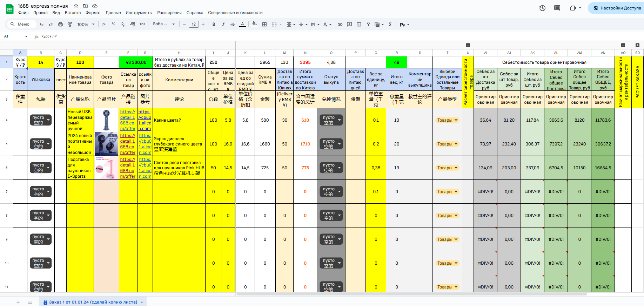Viewport: 644px width, 306px height.
Task: Toggle strikethrough formatting
Action: tap(233, 24)
